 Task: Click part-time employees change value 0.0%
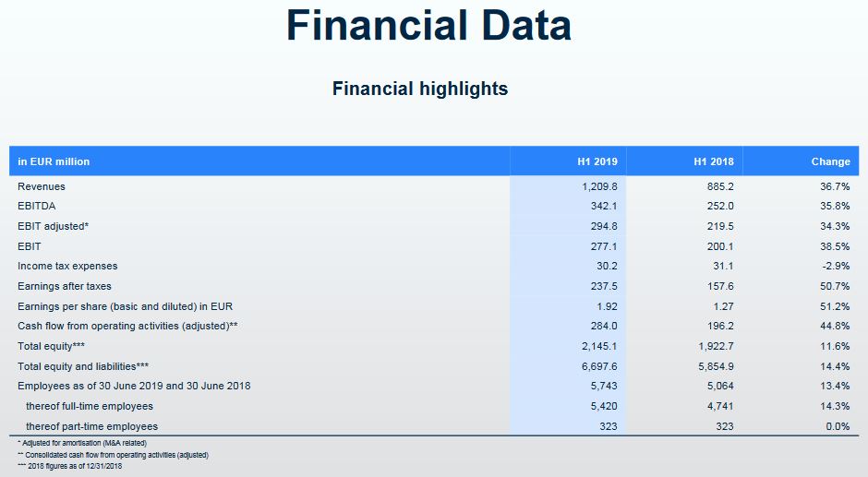pyautogui.click(x=837, y=426)
